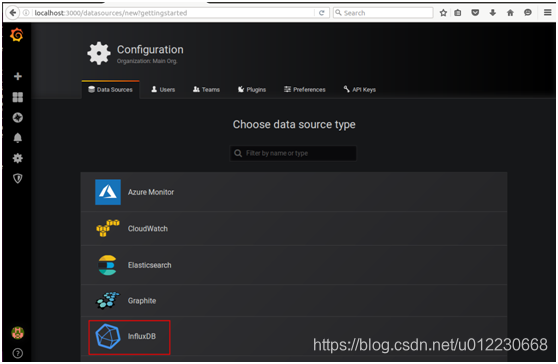
Task: Select CloudWatch data source
Action: tap(294, 229)
